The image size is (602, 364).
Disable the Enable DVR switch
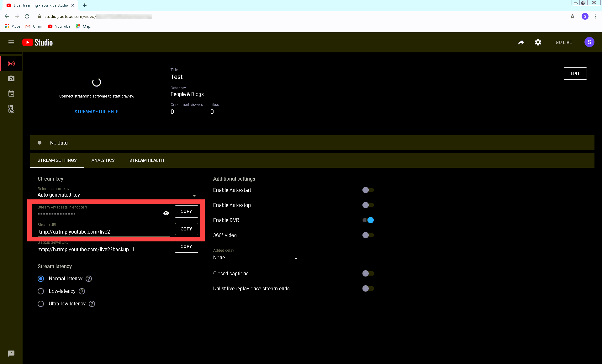[x=368, y=220]
